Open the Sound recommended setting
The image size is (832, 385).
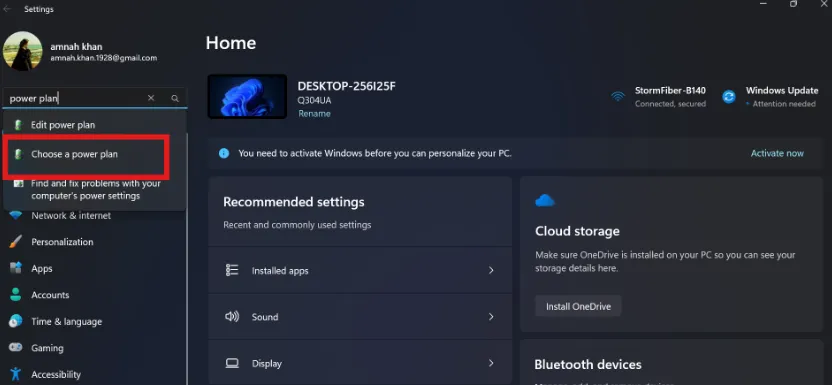[360, 317]
